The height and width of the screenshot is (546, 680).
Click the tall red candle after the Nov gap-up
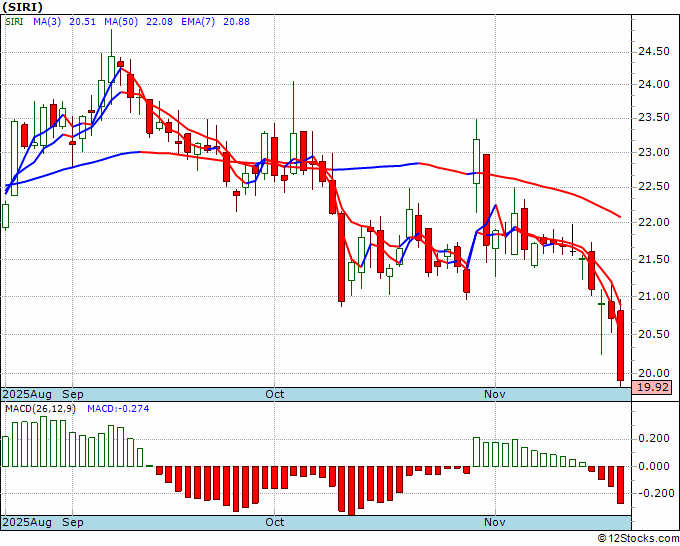486,200
